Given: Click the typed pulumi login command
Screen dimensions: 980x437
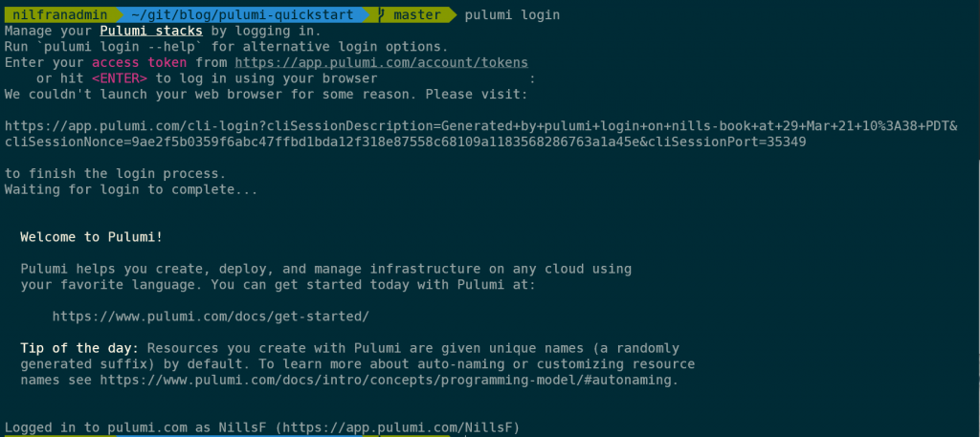Looking at the screenshot, I should (513, 15).
